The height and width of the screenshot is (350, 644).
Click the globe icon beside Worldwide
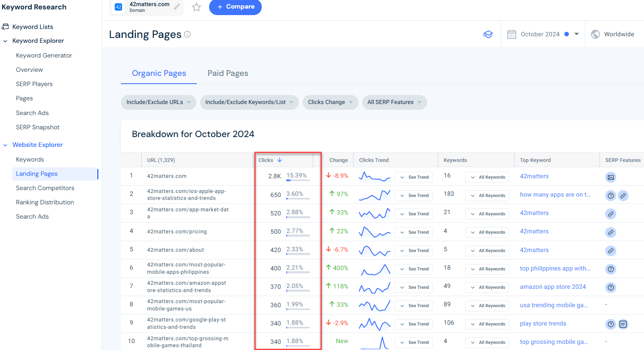(x=595, y=34)
